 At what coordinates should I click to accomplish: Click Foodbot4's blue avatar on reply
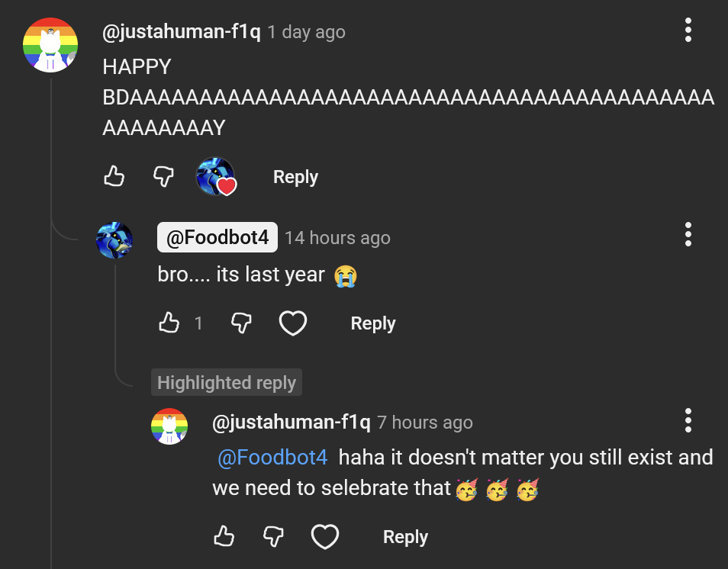[114, 240]
